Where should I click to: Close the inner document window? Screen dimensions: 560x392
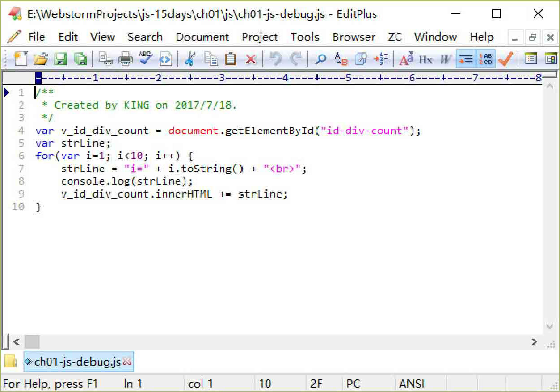[x=550, y=38]
